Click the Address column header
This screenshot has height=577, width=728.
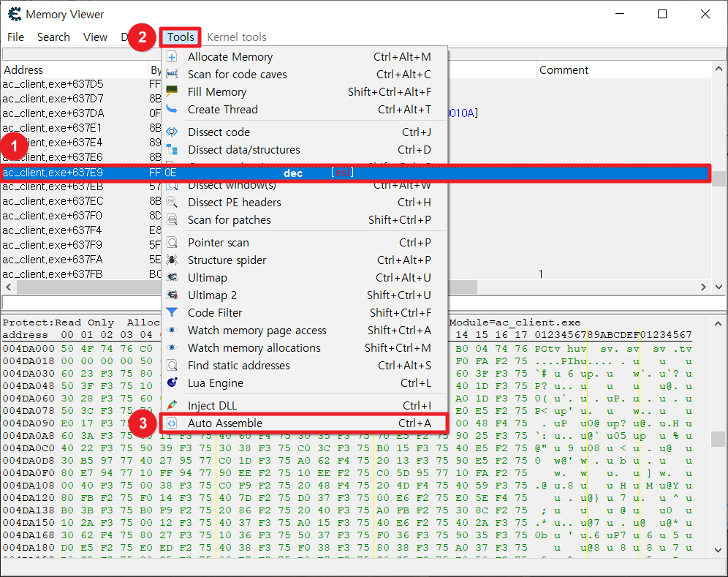point(75,69)
